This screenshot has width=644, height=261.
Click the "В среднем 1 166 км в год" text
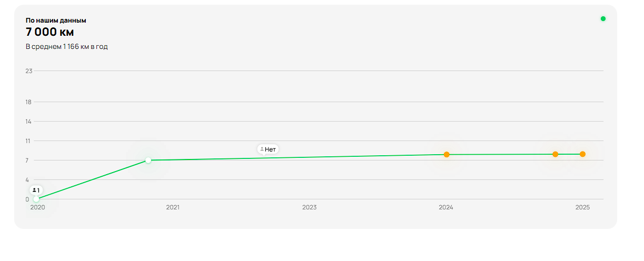(67, 47)
